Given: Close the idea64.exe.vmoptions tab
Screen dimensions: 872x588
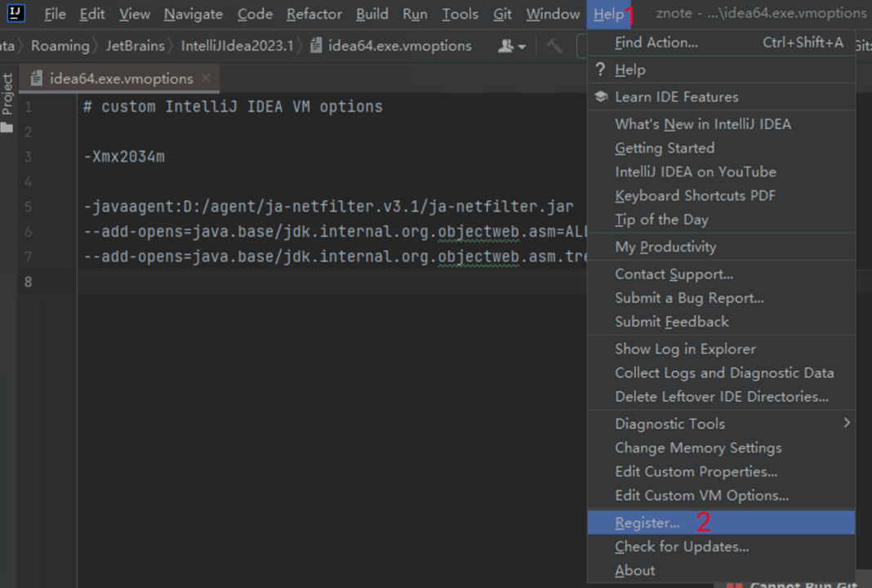Looking at the screenshot, I should 207,78.
